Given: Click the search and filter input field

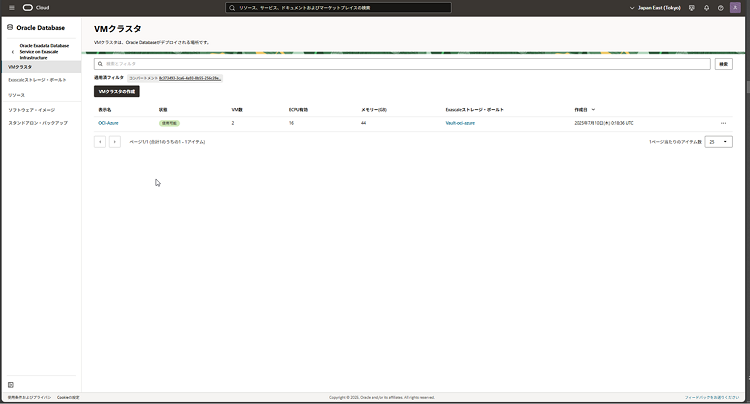Looking at the screenshot, I should (400, 63).
